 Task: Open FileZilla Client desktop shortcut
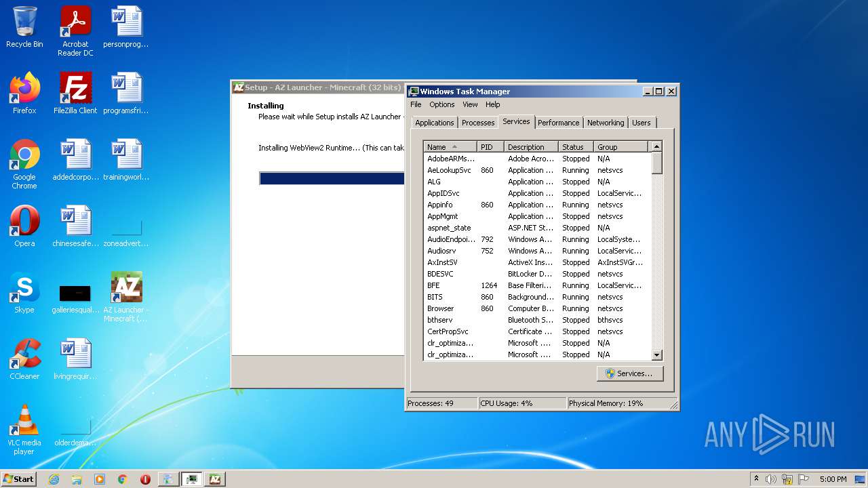tap(75, 94)
